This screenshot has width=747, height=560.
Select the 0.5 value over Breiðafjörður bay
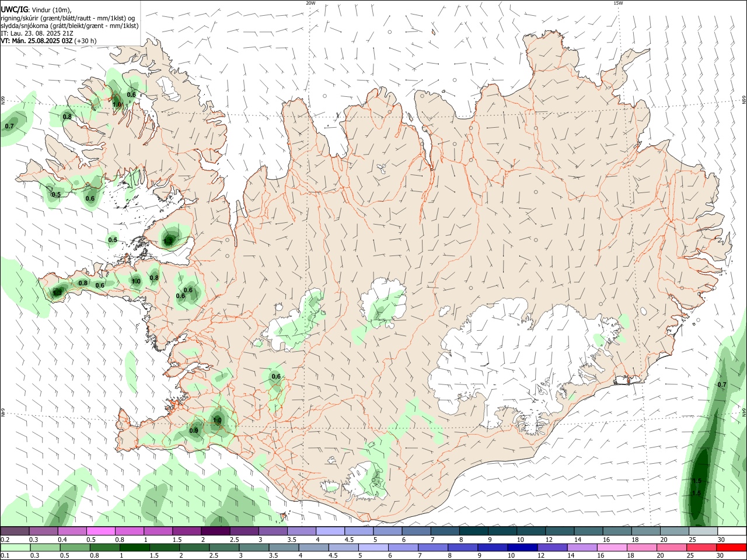pos(113,240)
